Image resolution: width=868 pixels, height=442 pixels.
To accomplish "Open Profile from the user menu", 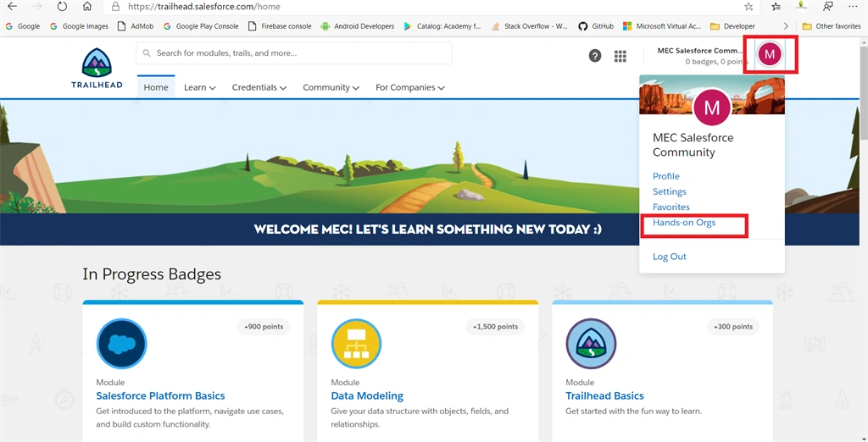I will point(666,176).
